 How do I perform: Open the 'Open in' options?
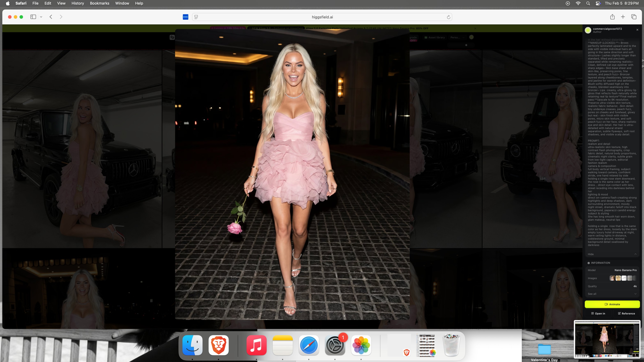tap(598, 313)
